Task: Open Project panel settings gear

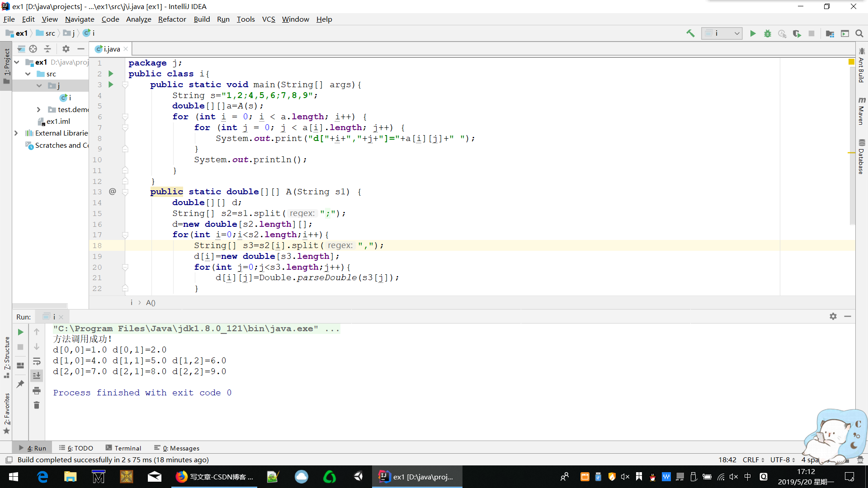Action: pos(66,49)
